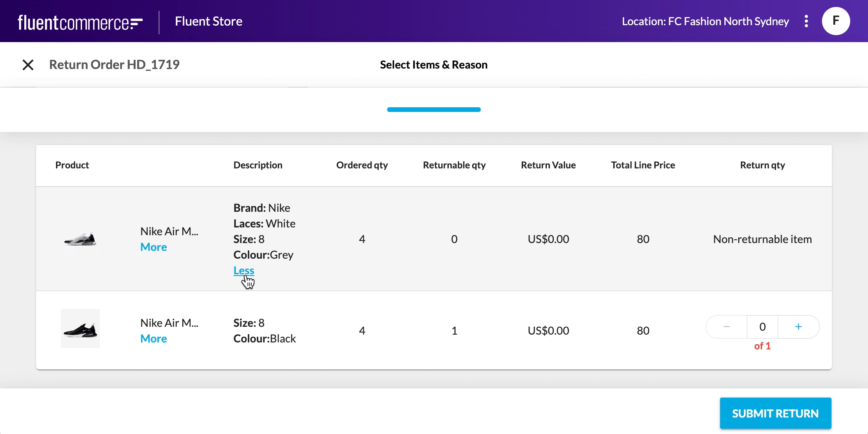Close the Return Order HD_1719 screen
The height and width of the screenshot is (434, 868).
28,65
